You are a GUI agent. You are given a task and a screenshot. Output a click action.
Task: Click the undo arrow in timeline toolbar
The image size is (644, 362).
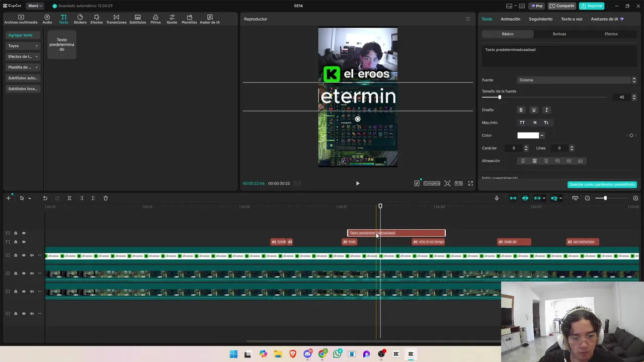point(45,198)
